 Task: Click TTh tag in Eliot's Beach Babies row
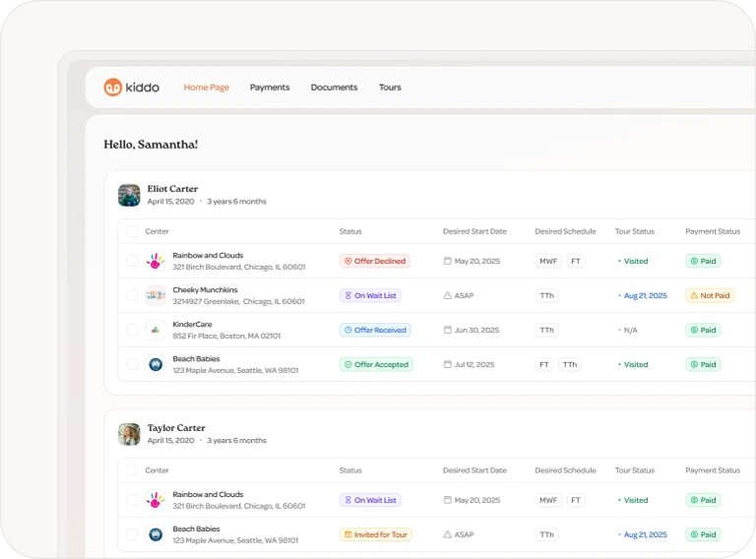[x=570, y=364]
